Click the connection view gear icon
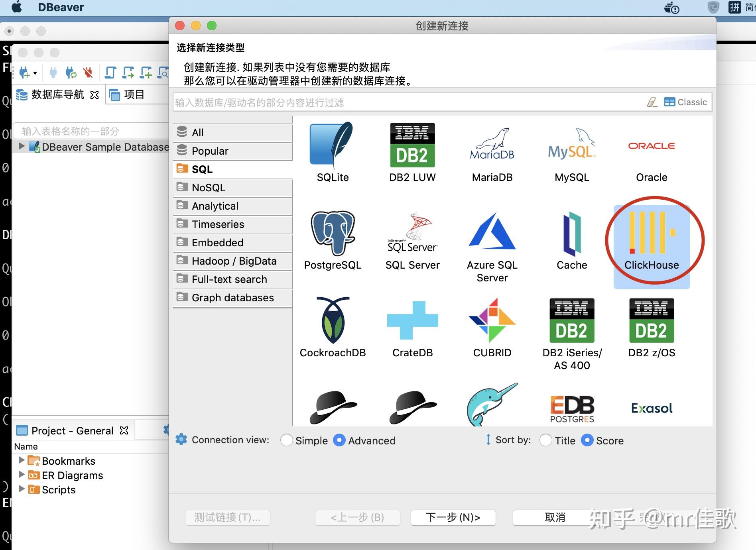756x550 pixels. click(x=181, y=440)
